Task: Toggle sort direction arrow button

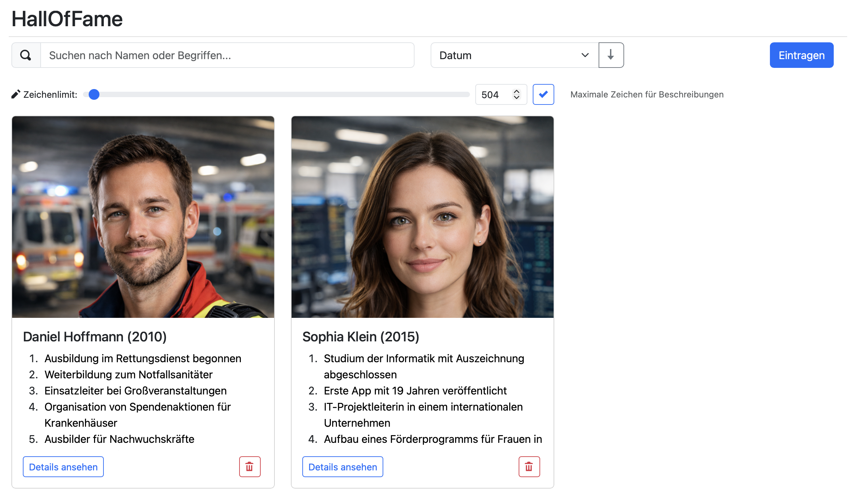Action: [x=611, y=55]
